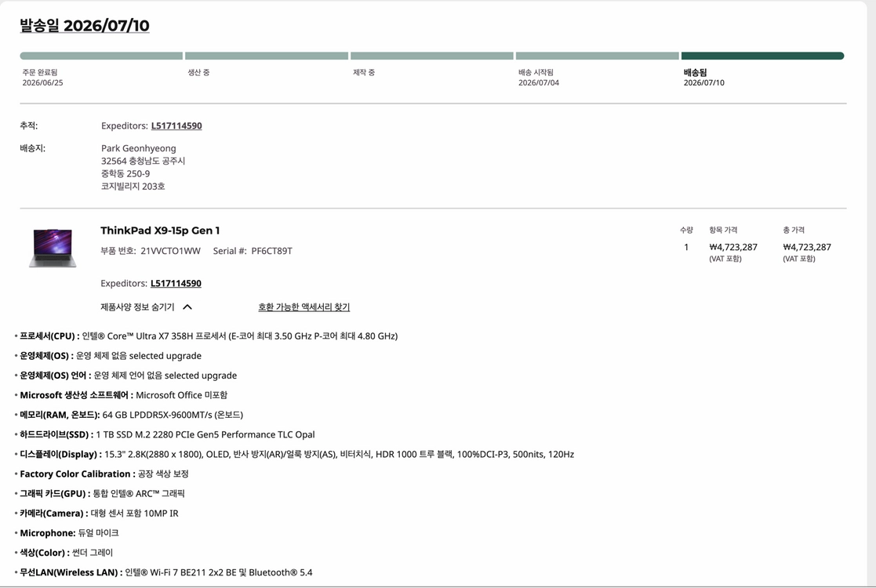The image size is (876, 588).
Task: Click the 제작 중 status label
Action: point(364,73)
